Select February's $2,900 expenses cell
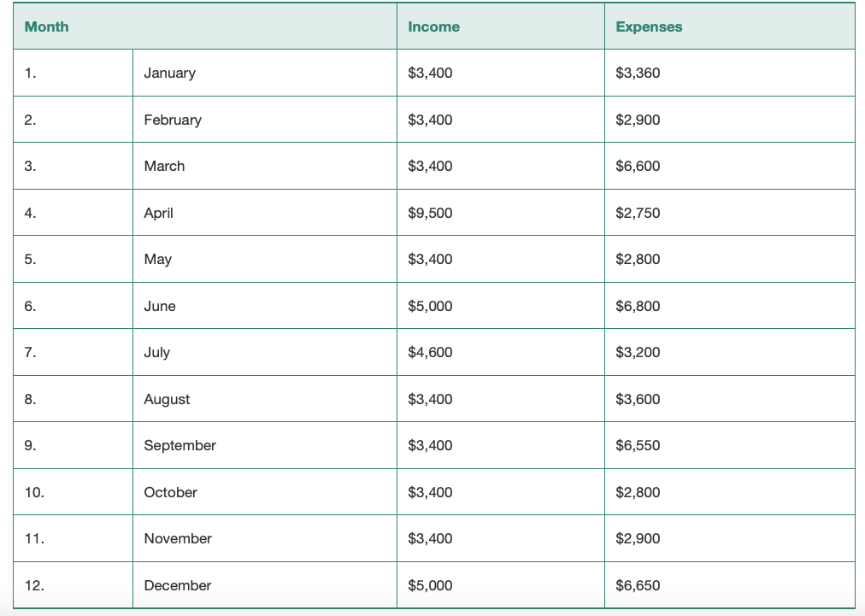This screenshot has width=865, height=616. pos(730,120)
